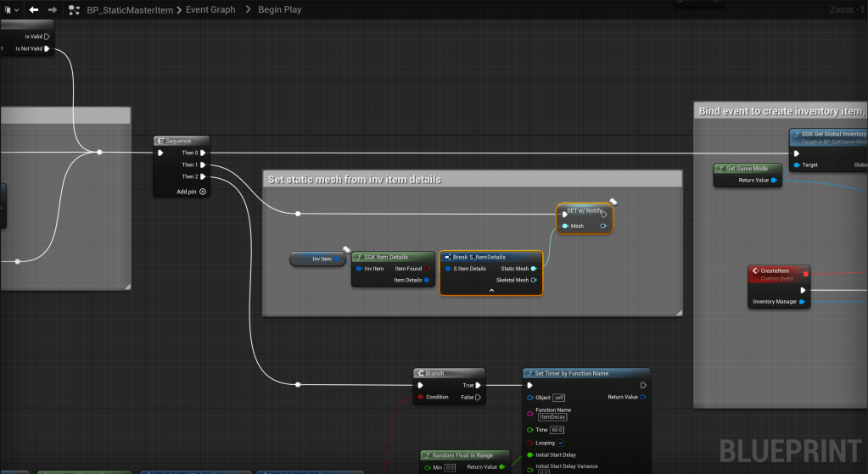The width and height of the screenshot is (868, 474).
Task: Select the Inv Item variable node
Action: pyautogui.click(x=318, y=259)
